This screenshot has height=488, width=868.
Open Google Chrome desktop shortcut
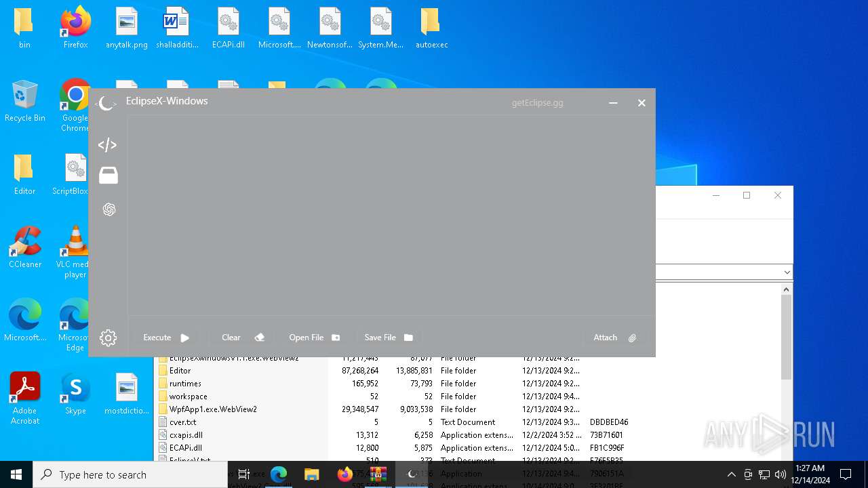pyautogui.click(x=75, y=105)
